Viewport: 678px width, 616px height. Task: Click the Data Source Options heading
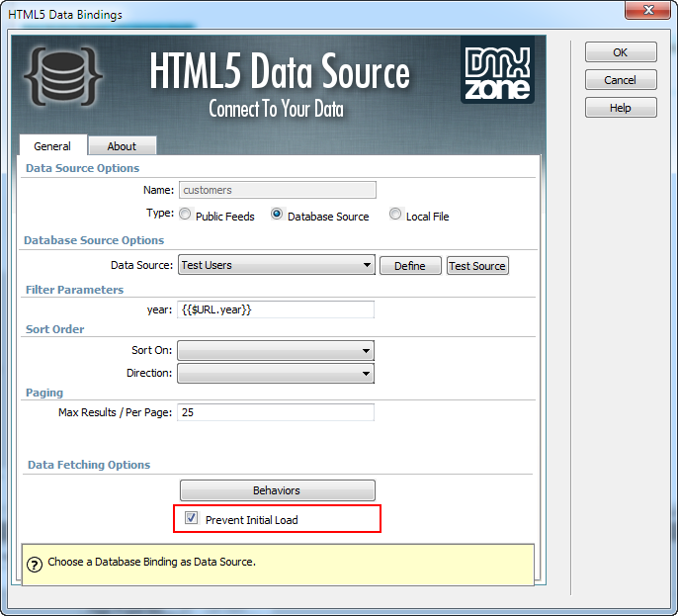83,168
